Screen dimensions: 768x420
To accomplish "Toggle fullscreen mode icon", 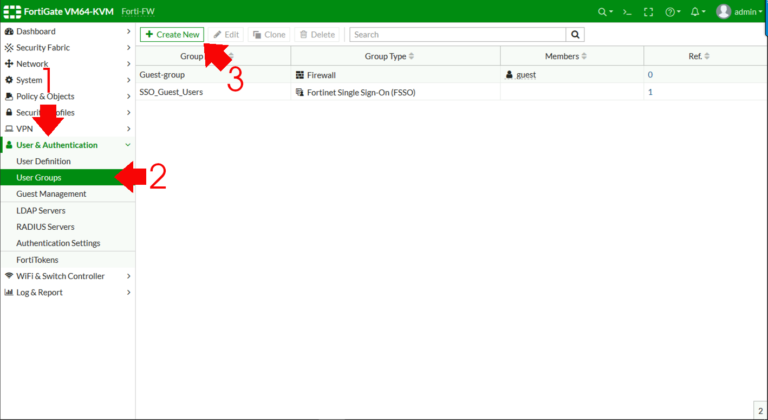I will click(x=648, y=12).
